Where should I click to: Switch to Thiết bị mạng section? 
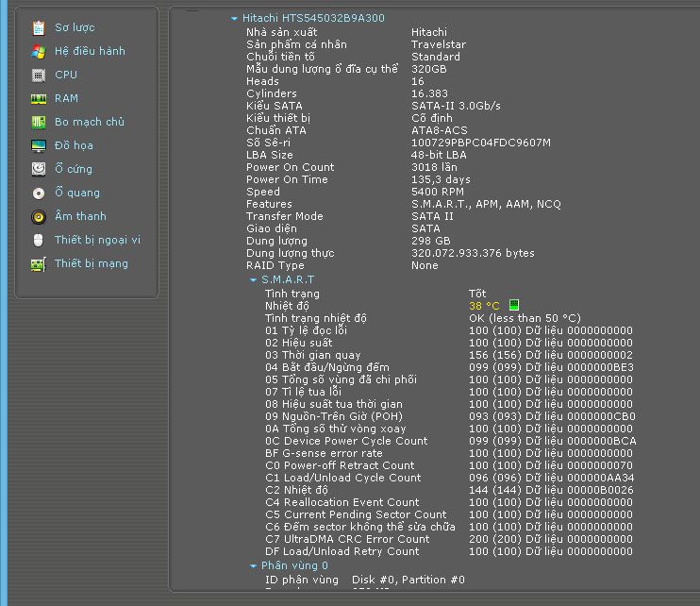click(x=91, y=263)
